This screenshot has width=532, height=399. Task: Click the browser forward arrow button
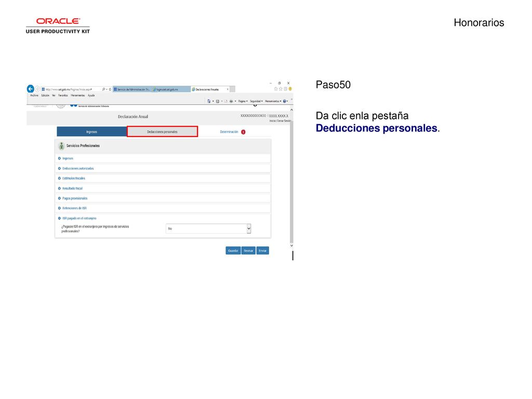click(x=37, y=89)
